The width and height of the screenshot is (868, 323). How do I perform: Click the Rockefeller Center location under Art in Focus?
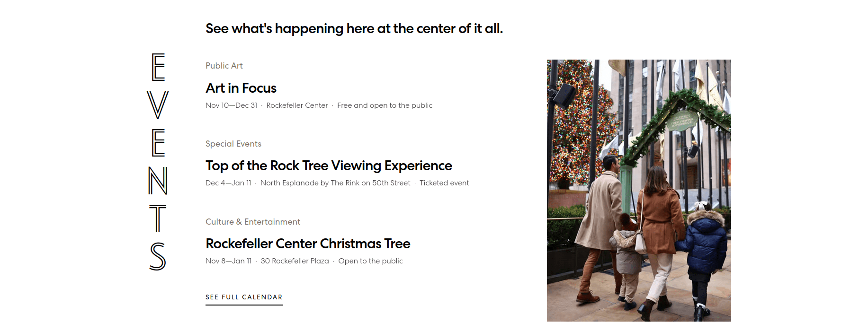[297, 105]
